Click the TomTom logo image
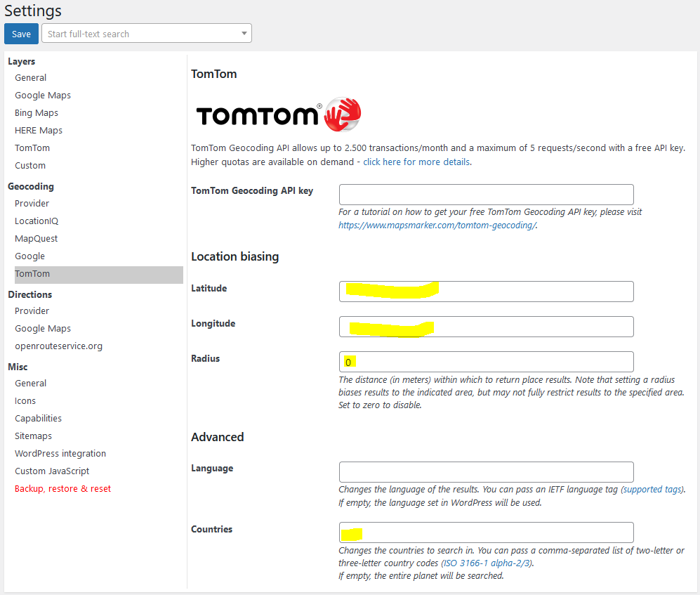The height and width of the screenshot is (595, 700). click(279, 115)
